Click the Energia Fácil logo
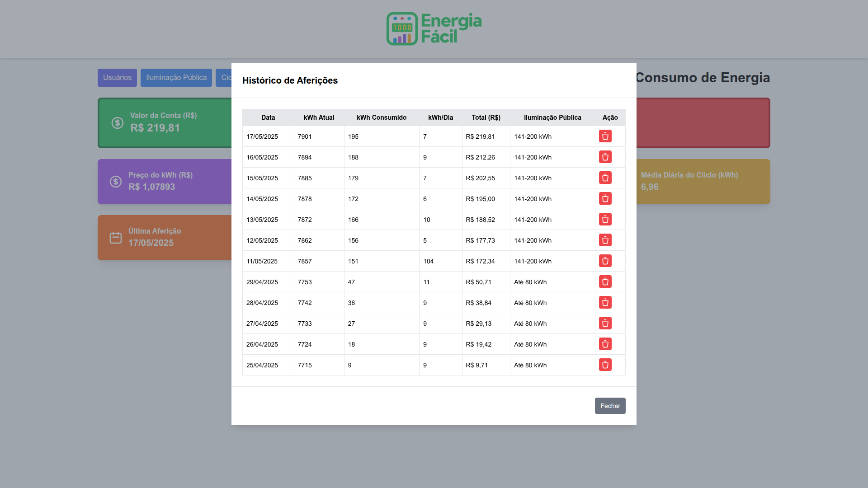The width and height of the screenshot is (868, 488). pos(434,28)
